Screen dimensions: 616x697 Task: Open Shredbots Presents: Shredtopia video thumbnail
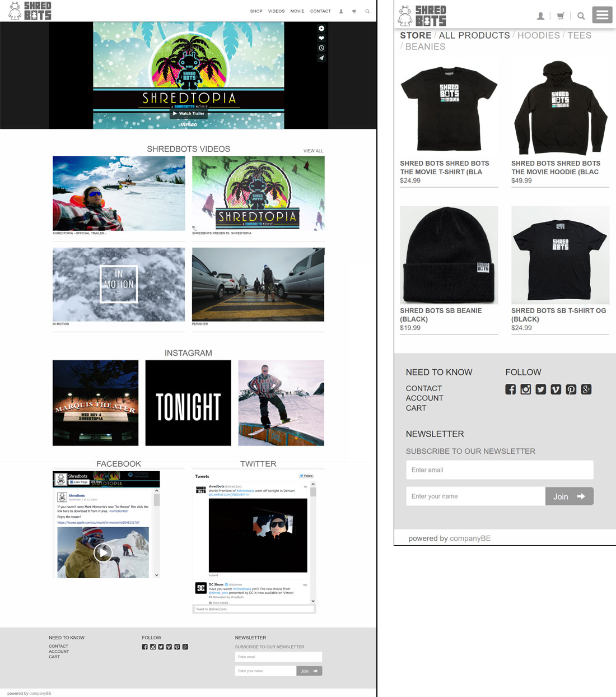[x=258, y=193]
